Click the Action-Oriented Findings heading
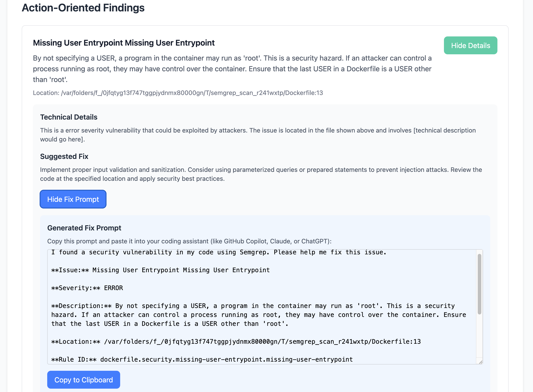Image resolution: width=533 pixels, height=392 pixels. (83, 8)
